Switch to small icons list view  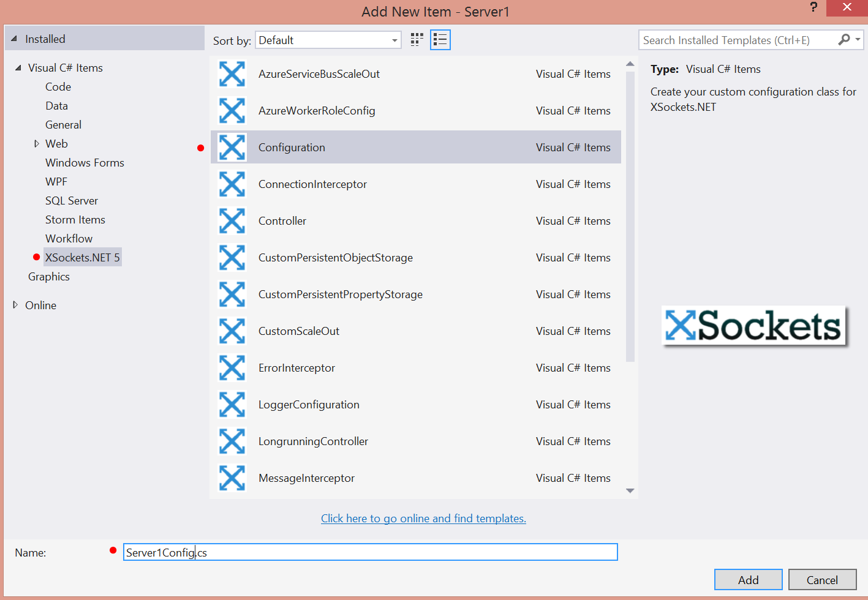coord(440,40)
